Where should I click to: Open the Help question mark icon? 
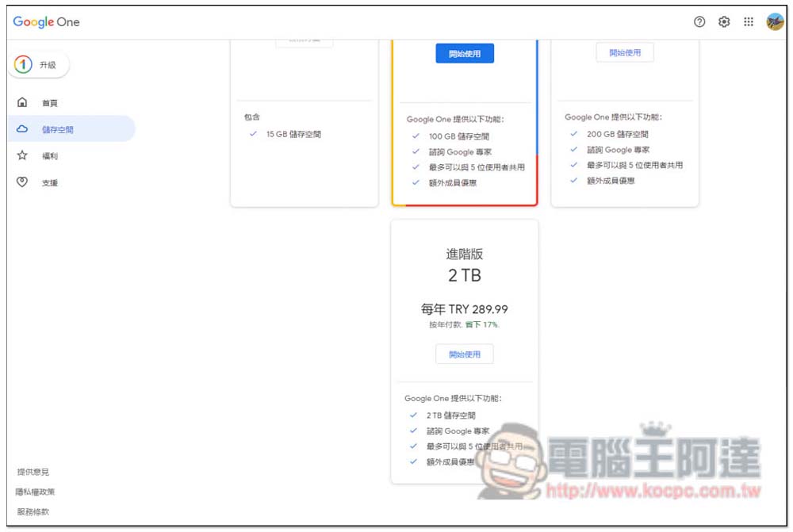coord(699,21)
